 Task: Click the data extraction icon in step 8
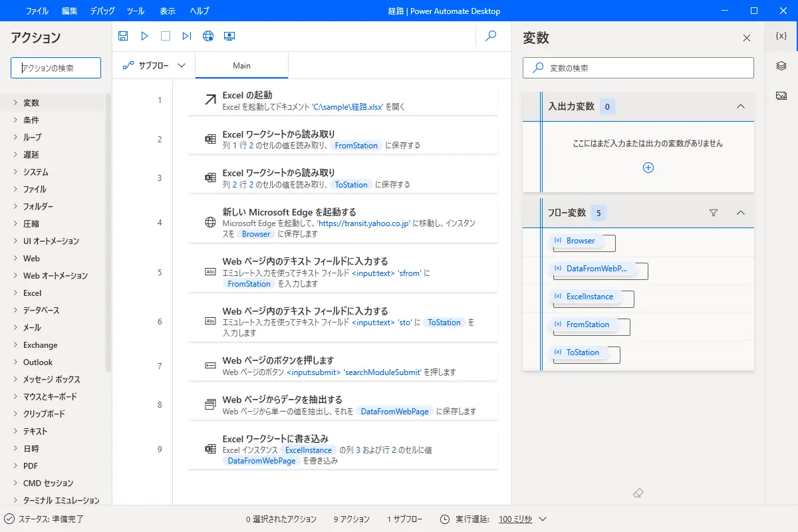pyautogui.click(x=210, y=404)
